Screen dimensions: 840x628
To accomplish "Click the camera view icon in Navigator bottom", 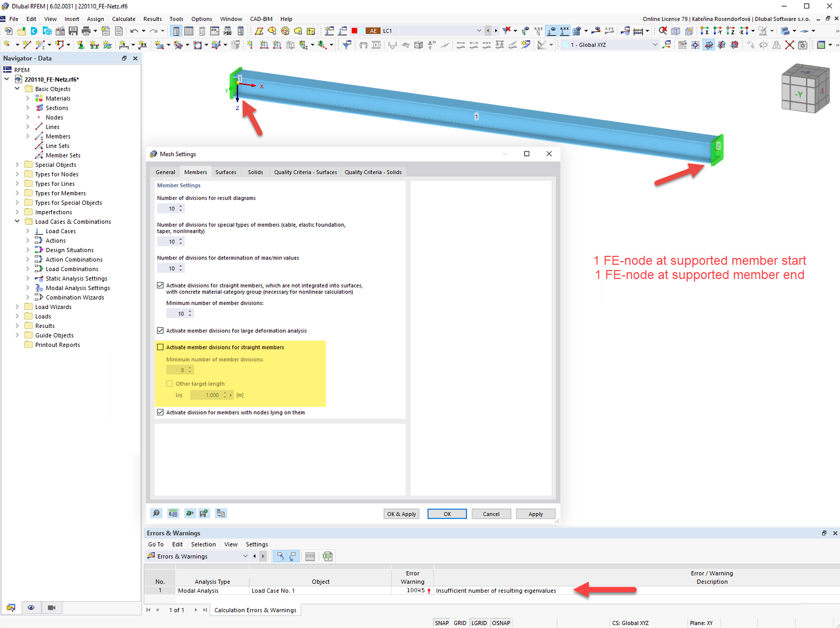I will pyautogui.click(x=52, y=608).
